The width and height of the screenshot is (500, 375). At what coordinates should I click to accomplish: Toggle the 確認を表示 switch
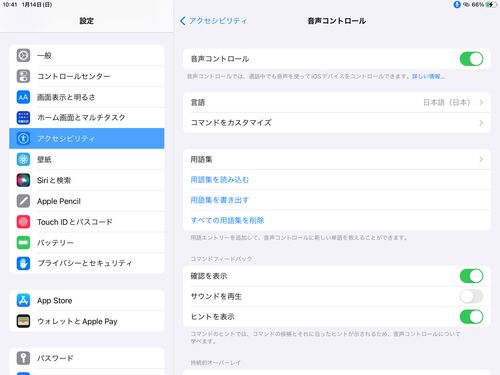(471, 276)
